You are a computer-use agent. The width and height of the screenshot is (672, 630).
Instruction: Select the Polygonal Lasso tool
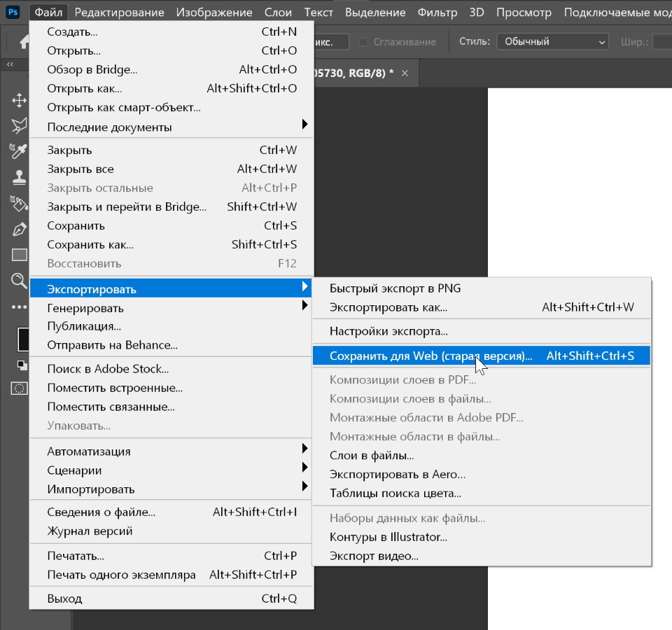(19, 125)
